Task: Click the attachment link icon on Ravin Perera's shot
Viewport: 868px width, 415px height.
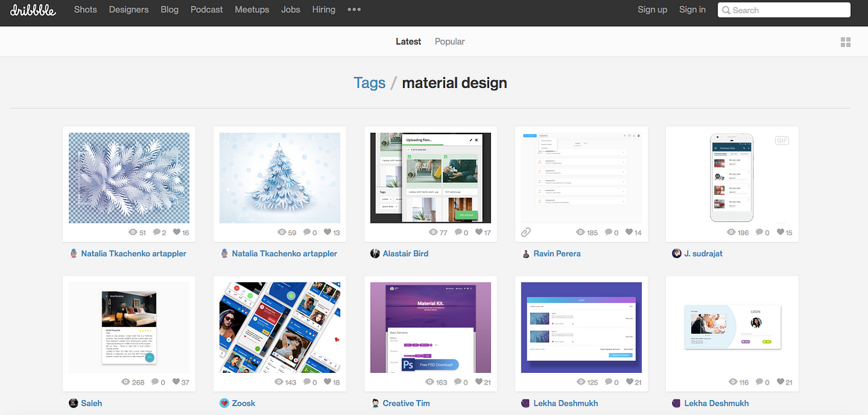Action: coord(526,233)
